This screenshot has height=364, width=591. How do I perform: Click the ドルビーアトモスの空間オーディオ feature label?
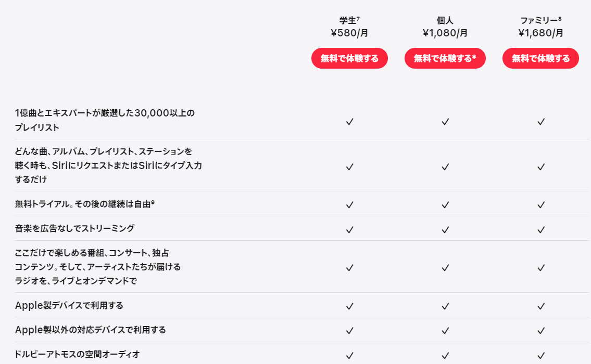click(x=78, y=355)
